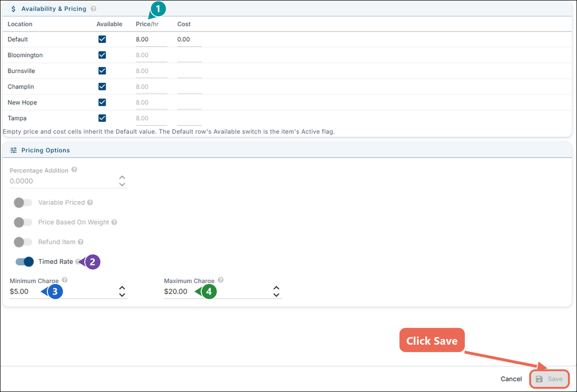Screen dimensions: 577x392
Task: Uncheck the Burnsville Available checkbox
Action: [x=102, y=71]
